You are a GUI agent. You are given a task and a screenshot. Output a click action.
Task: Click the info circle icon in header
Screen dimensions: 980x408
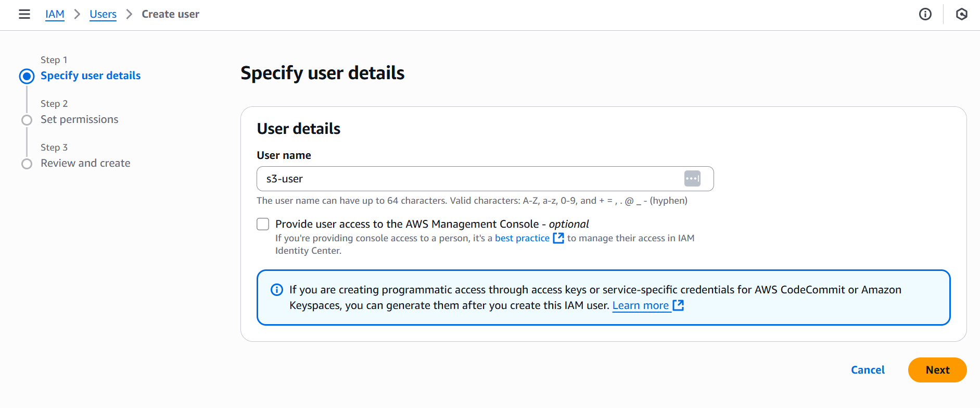925,14
